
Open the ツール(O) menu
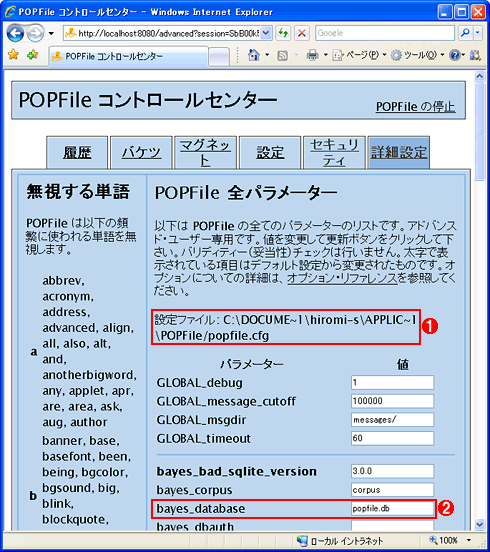click(417, 55)
